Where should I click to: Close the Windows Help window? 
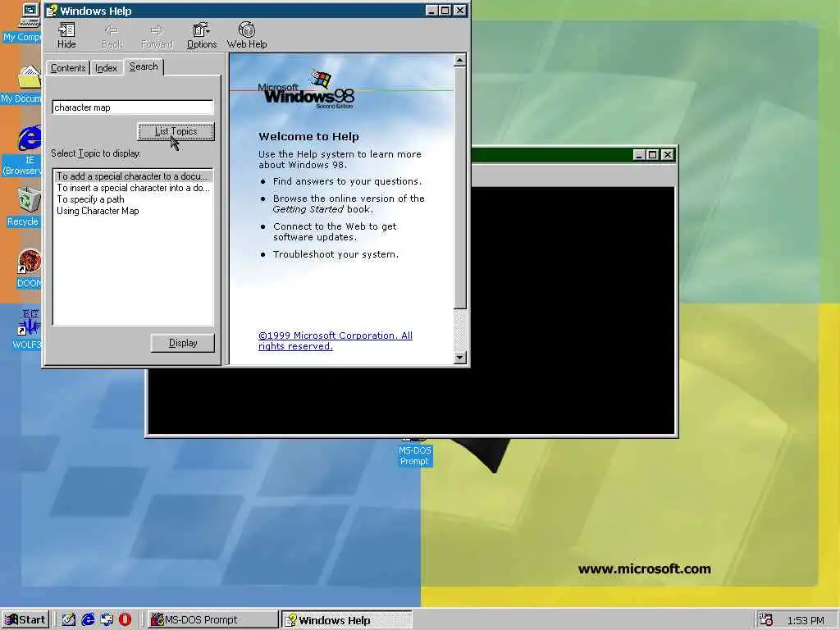coord(460,10)
